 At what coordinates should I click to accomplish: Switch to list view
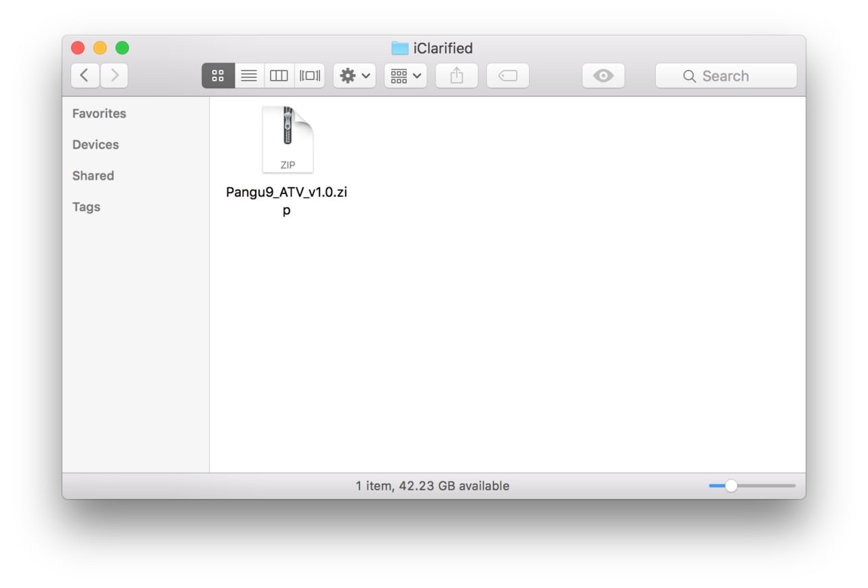coord(249,76)
